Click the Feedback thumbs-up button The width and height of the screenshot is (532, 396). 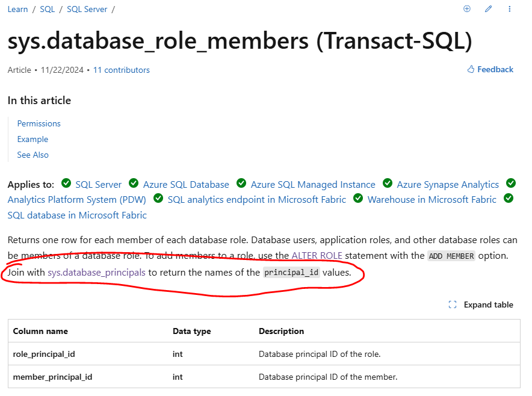point(490,69)
